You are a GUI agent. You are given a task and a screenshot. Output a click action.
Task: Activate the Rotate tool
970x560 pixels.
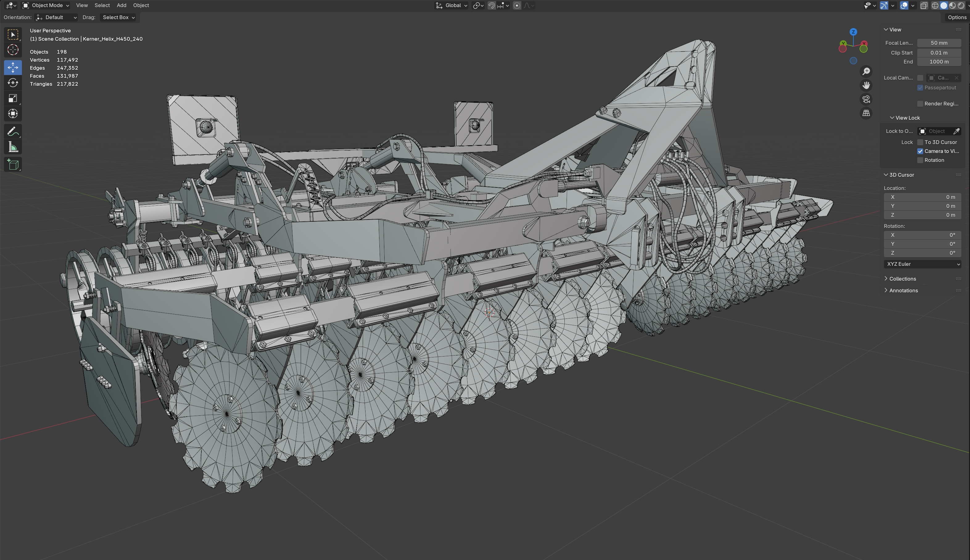click(13, 83)
